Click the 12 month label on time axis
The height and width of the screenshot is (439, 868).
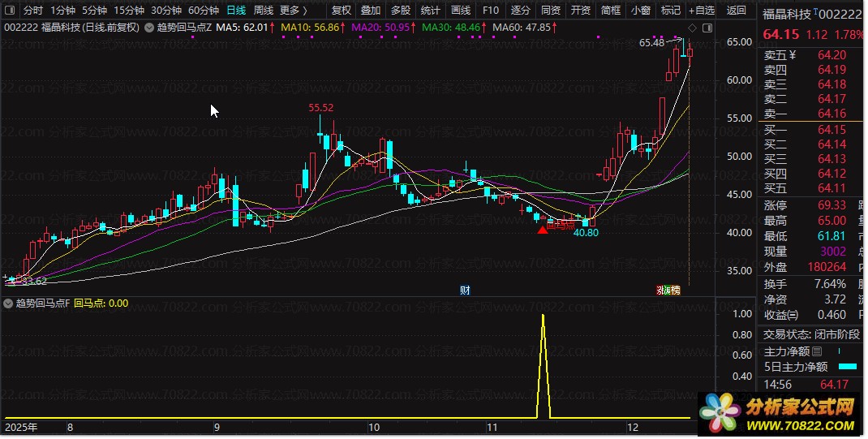coord(632,428)
